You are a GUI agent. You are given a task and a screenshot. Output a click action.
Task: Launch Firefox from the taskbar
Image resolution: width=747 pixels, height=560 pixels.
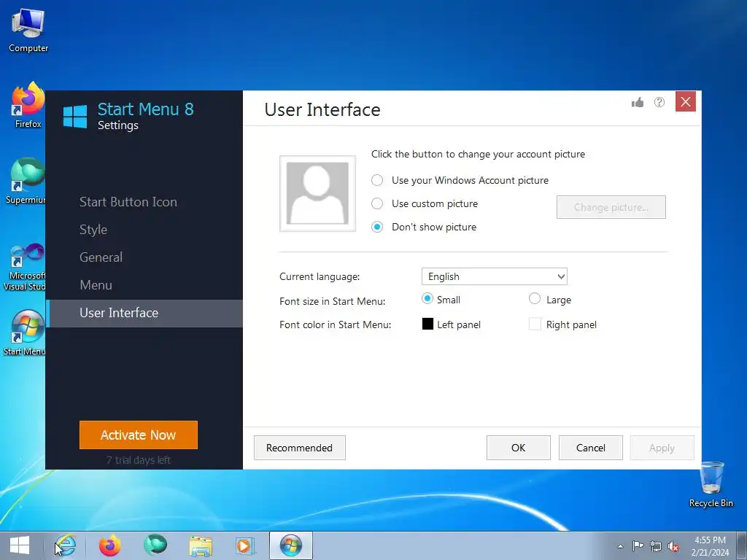click(110, 545)
